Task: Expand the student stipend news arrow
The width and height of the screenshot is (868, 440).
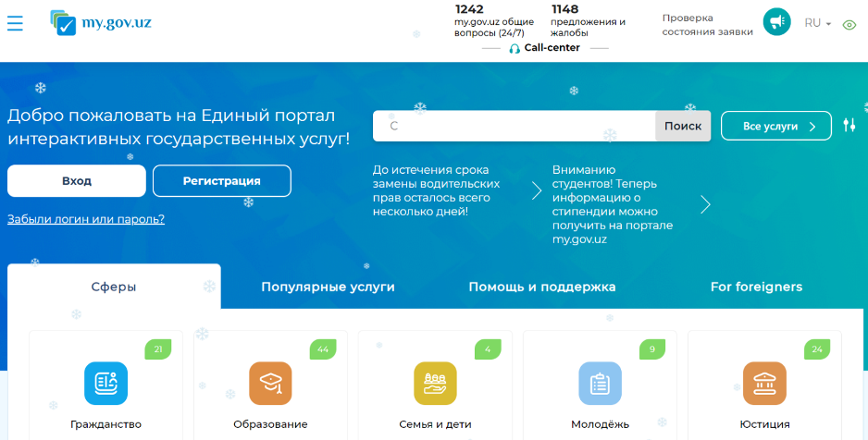Action: 705,204
